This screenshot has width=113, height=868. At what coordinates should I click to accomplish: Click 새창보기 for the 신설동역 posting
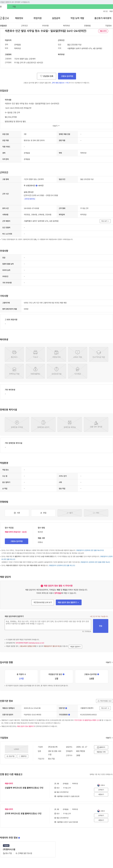coord(101,795)
